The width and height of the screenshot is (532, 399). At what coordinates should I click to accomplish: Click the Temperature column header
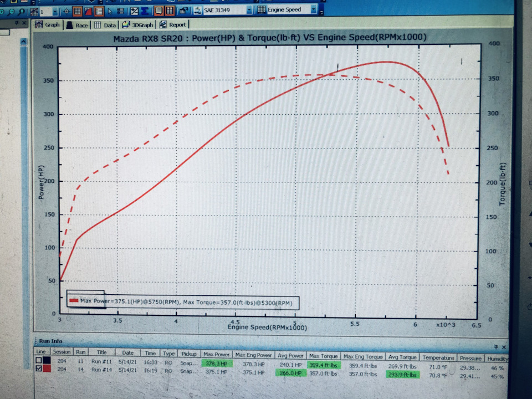coord(438,357)
